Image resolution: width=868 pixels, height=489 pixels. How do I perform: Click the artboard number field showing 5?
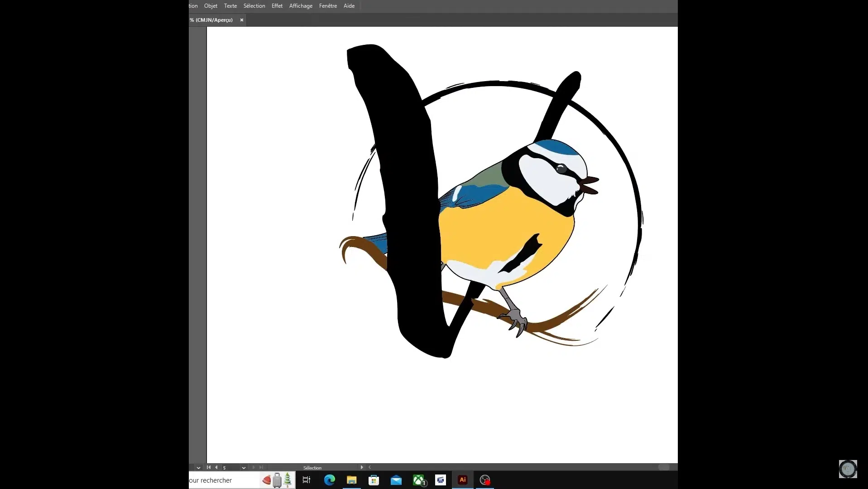(230, 467)
